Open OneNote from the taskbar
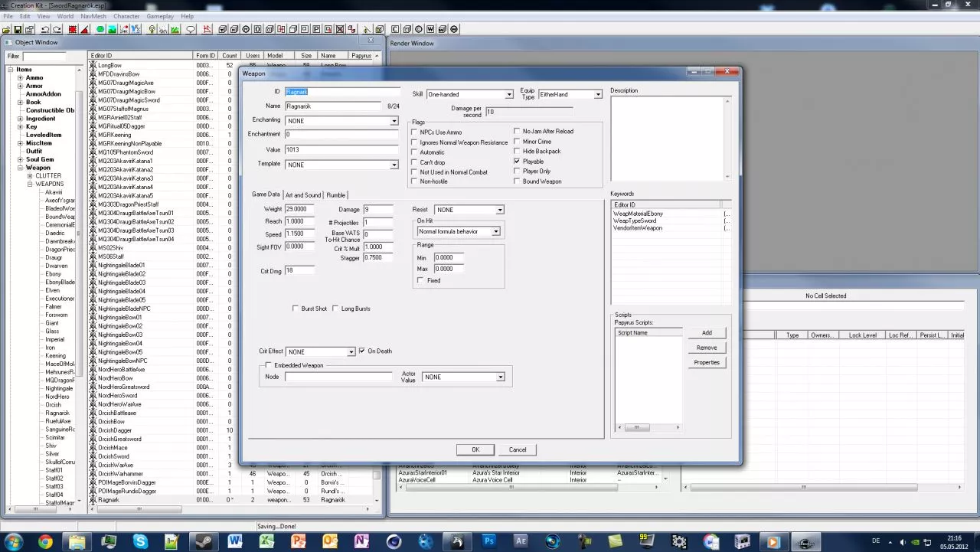The height and width of the screenshot is (552, 980). [x=361, y=542]
